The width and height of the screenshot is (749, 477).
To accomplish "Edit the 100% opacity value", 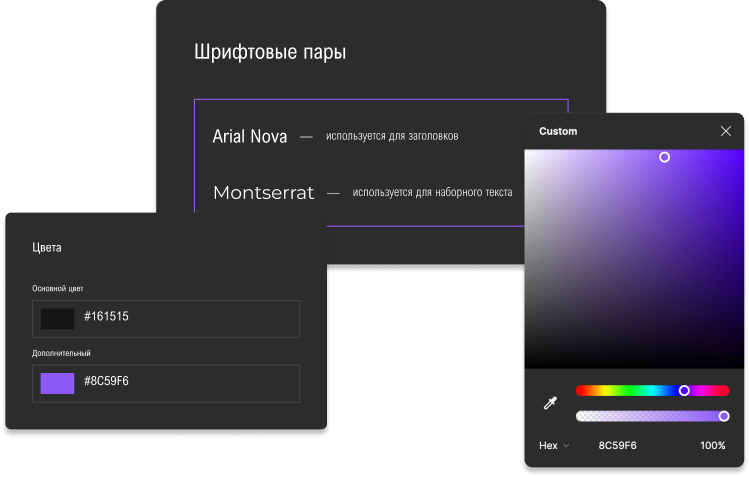I will [x=713, y=445].
